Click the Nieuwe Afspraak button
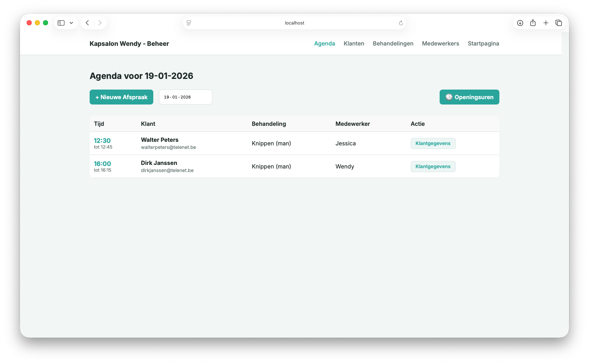 [x=121, y=97]
